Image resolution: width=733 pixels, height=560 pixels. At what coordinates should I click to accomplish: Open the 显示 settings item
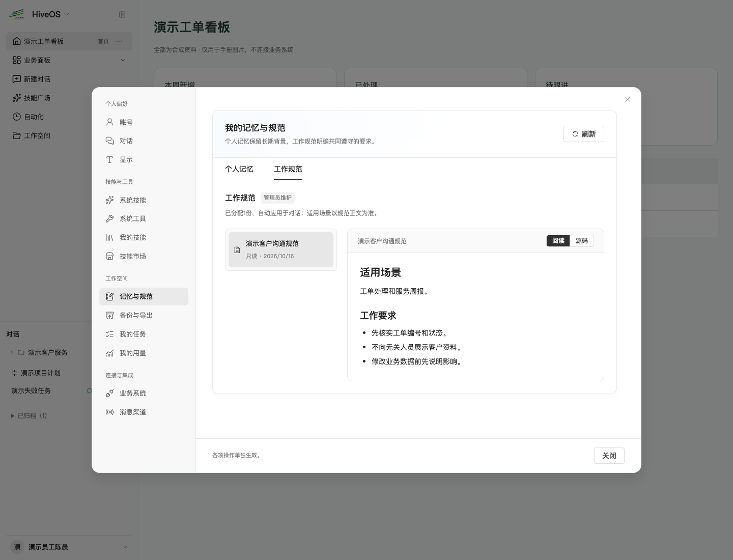tap(144, 160)
